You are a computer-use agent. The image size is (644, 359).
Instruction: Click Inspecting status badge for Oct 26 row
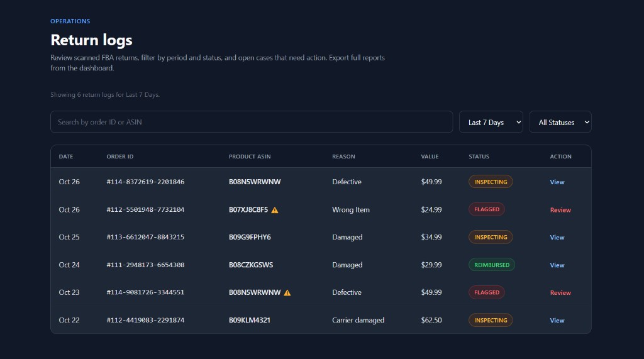[x=491, y=182]
